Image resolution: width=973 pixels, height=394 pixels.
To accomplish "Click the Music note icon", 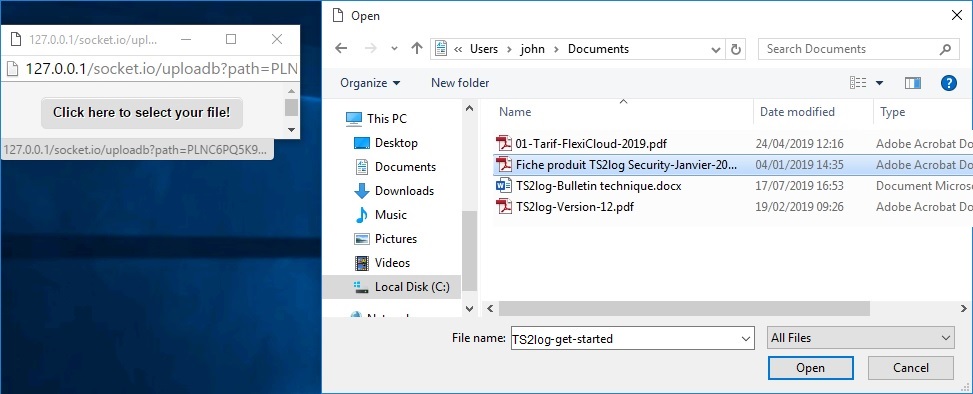I will [362, 215].
